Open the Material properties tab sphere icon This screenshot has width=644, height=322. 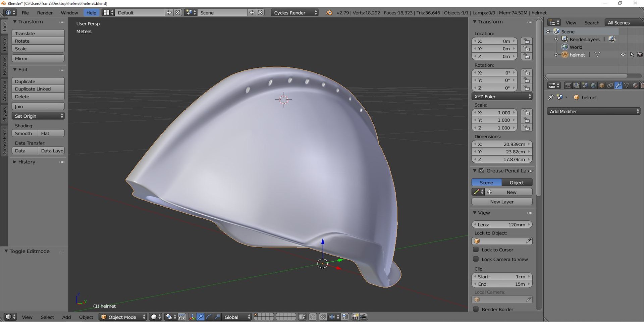click(x=635, y=86)
